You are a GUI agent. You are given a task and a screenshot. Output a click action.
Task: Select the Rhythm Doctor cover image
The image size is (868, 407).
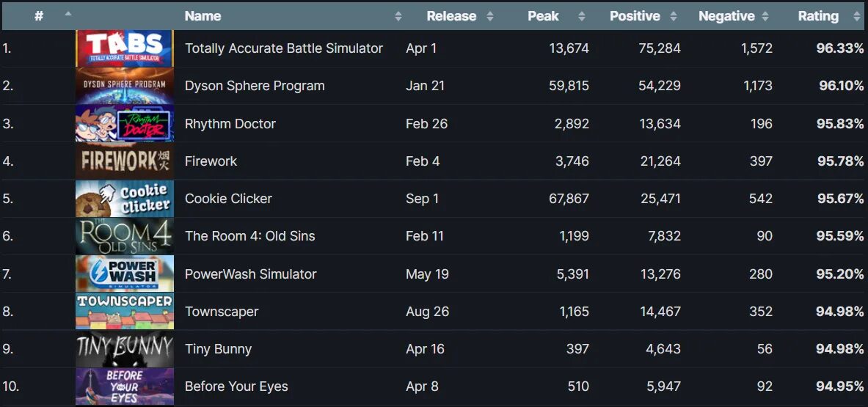click(125, 123)
